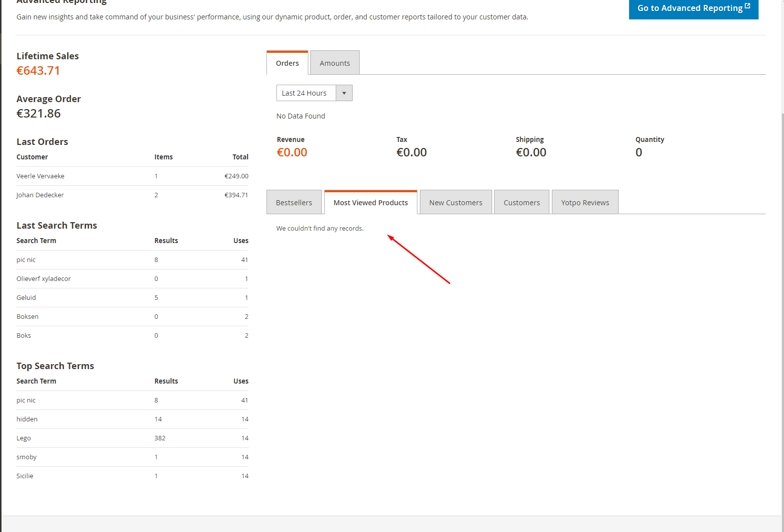Open the Johan Dedecker order row
Viewport: 784px width, 532px height.
(40, 195)
